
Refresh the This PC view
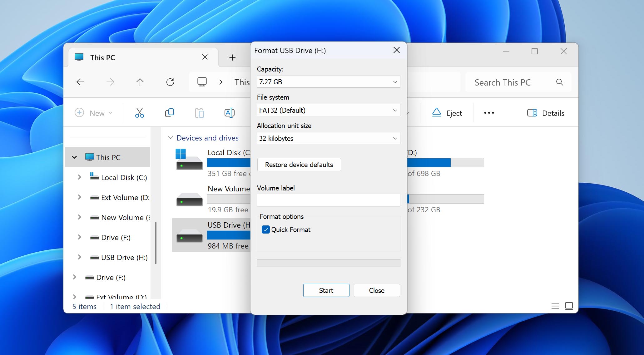pyautogui.click(x=170, y=82)
